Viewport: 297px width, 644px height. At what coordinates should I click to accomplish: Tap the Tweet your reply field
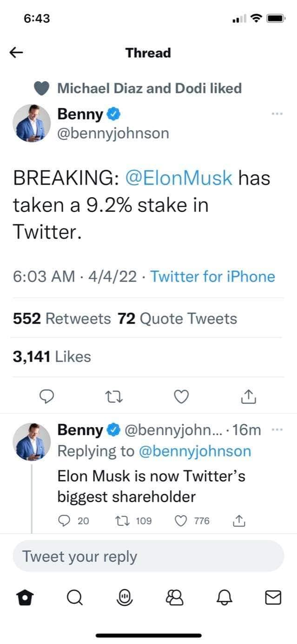[x=148, y=557]
